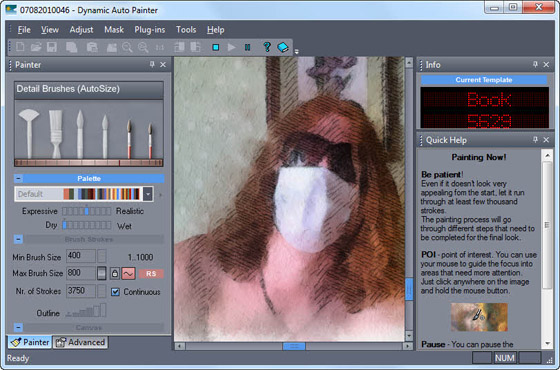Open the blue book manual icon
Image resolution: width=560 pixels, height=370 pixels.
282,47
